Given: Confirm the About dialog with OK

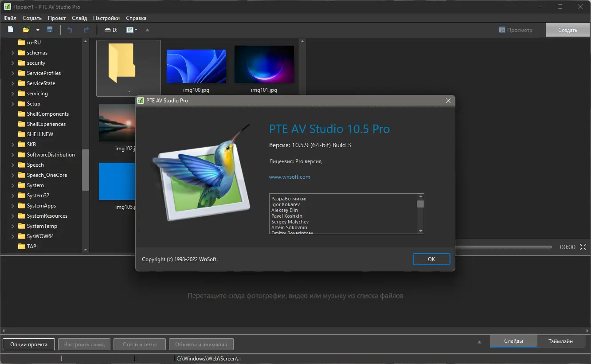Looking at the screenshot, I should pyautogui.click(x=431, y=259).
